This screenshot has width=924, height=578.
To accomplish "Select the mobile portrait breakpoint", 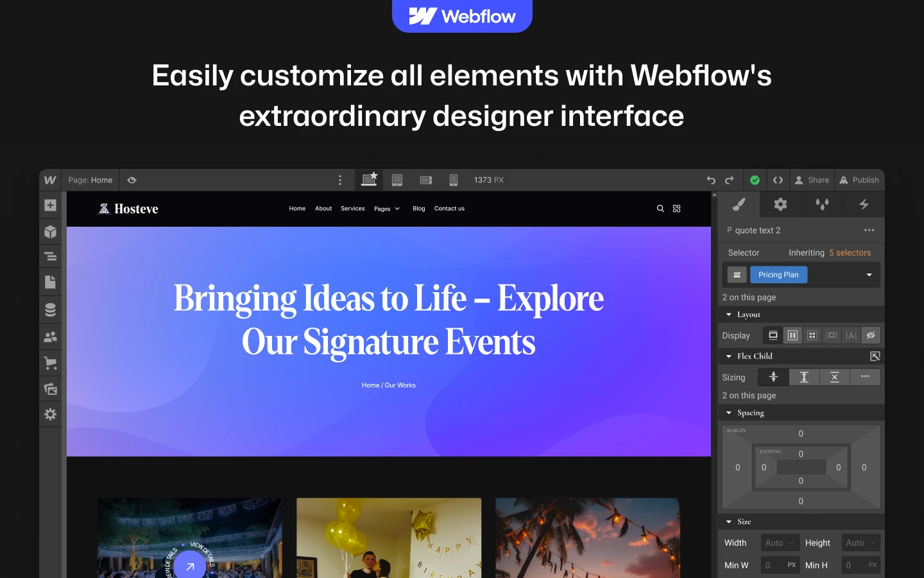I will (454, 180).
